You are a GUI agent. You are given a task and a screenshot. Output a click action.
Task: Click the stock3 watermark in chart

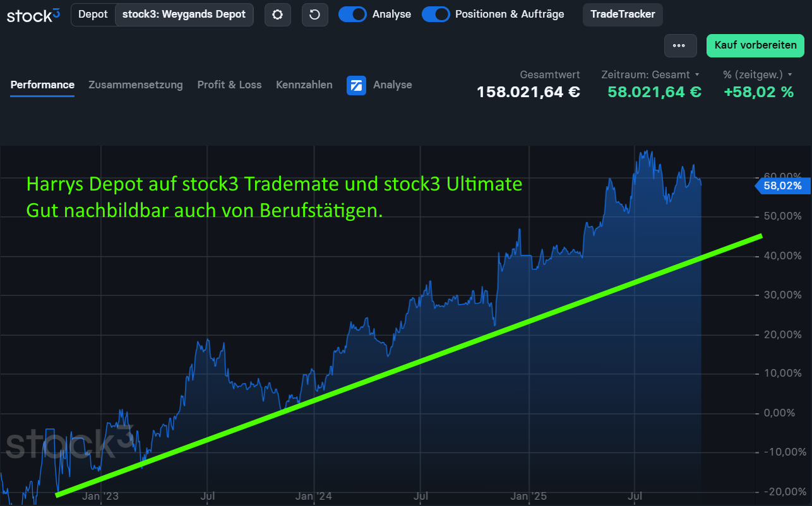click(x=69, y=443)
